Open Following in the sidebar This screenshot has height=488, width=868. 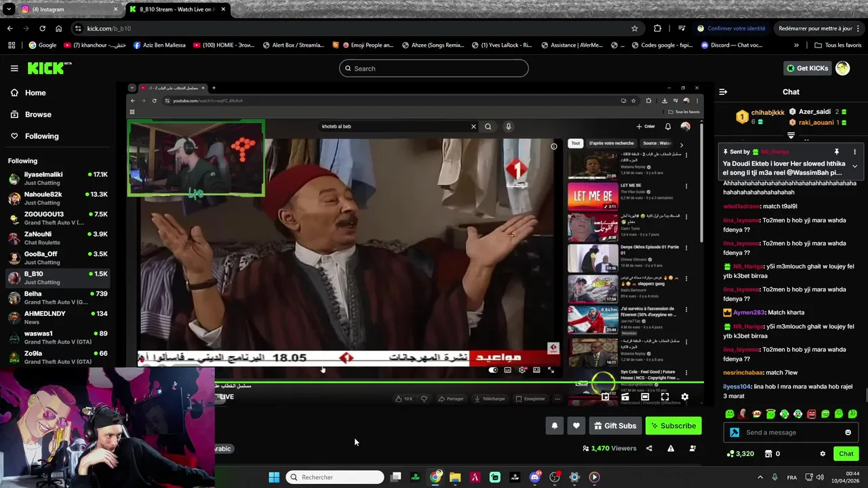point(58,136)
